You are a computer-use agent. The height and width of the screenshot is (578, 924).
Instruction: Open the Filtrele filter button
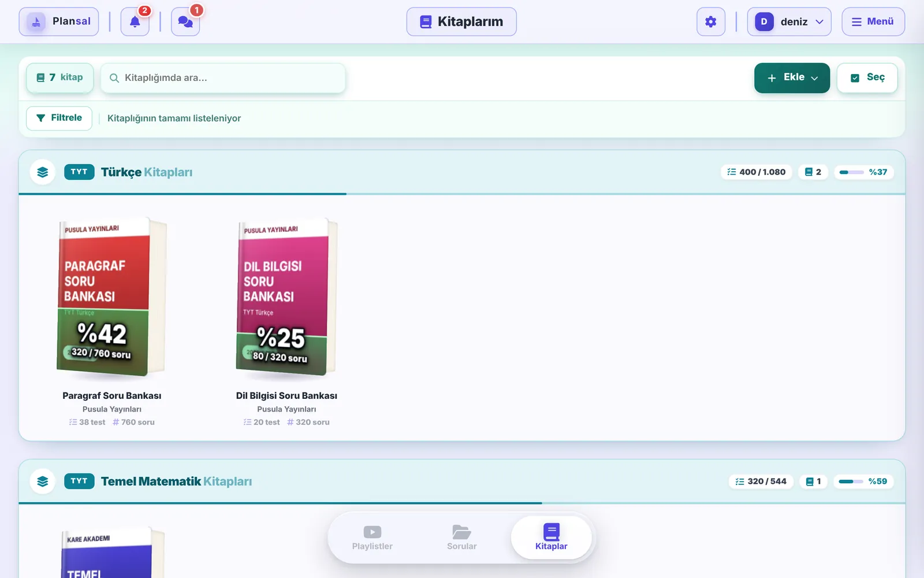tap(59, 118)
